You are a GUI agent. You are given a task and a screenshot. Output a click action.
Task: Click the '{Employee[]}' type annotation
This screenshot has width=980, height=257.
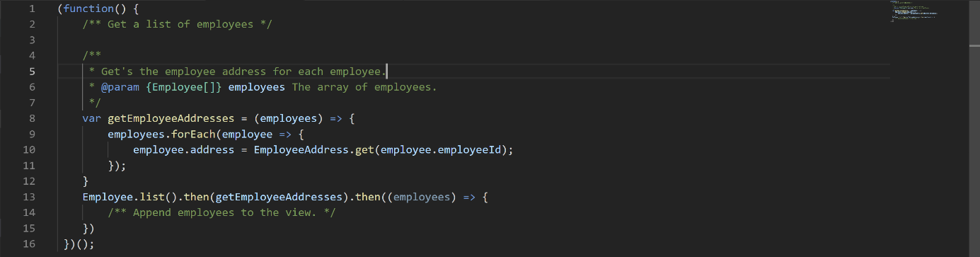[x=184, y=87]
